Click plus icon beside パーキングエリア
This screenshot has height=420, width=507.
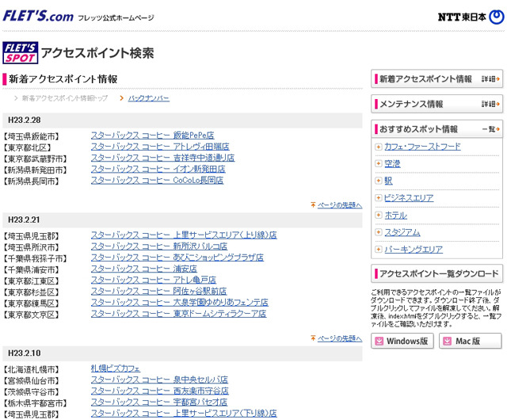click(x=379, y=249)
